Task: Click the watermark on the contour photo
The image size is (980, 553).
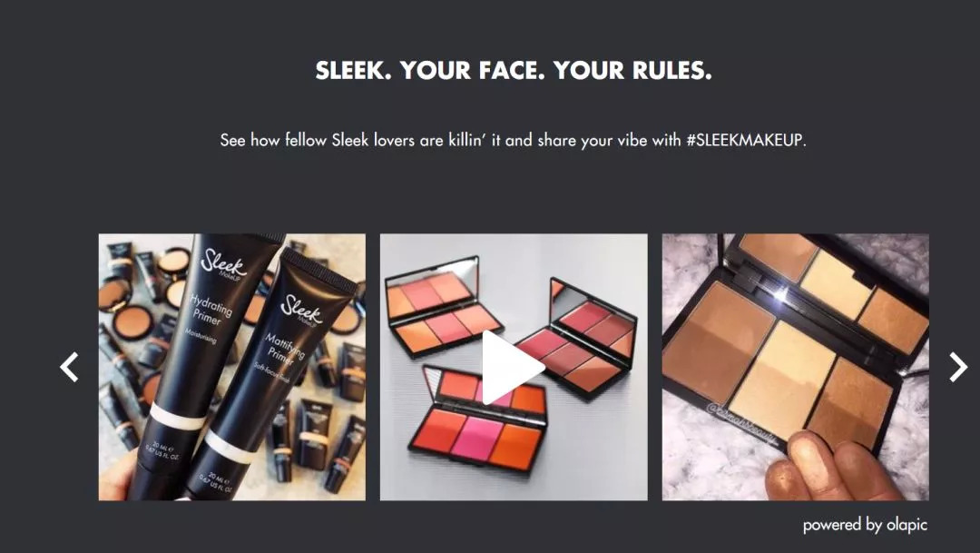Action: [x=741, y=424]
